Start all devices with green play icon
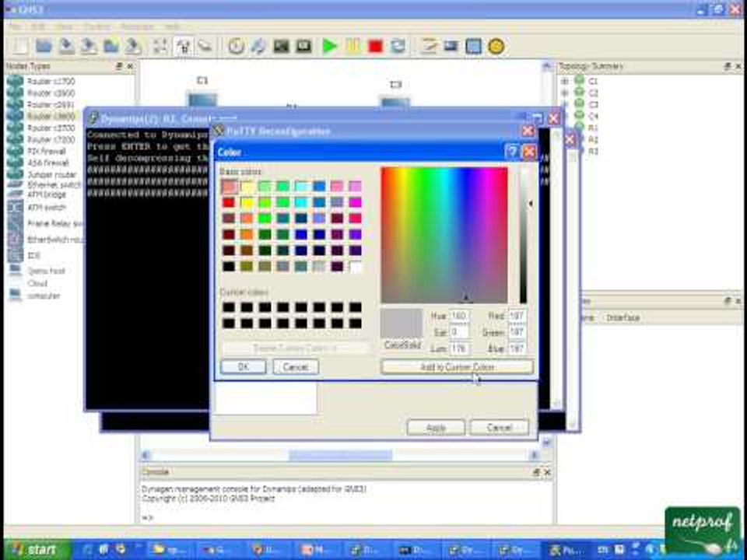 pos(330,46)
